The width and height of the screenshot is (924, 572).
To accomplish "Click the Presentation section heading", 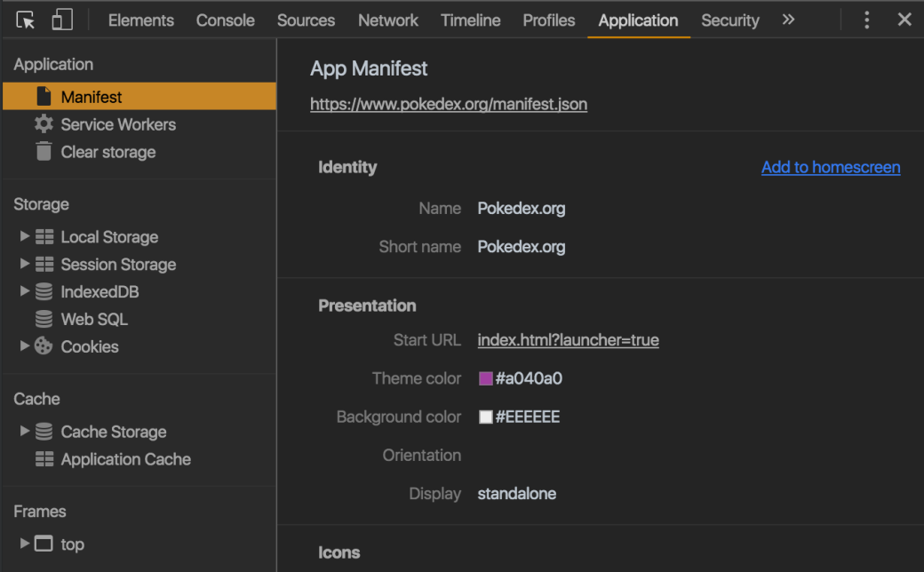I will (367, 306).
